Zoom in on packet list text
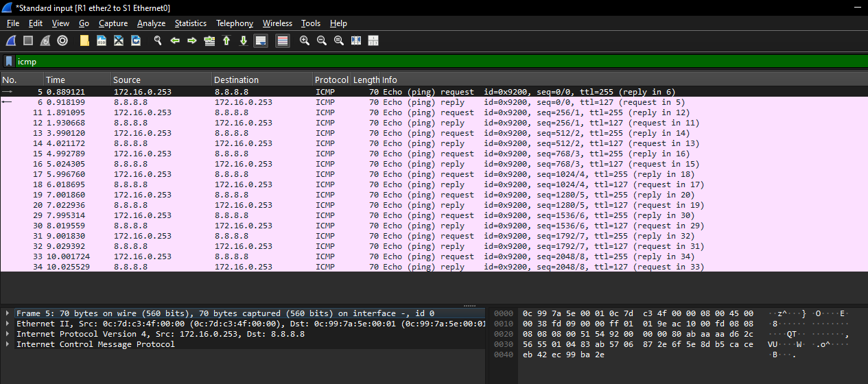Viewport: 868px width, 384px height. coord(305,40)
